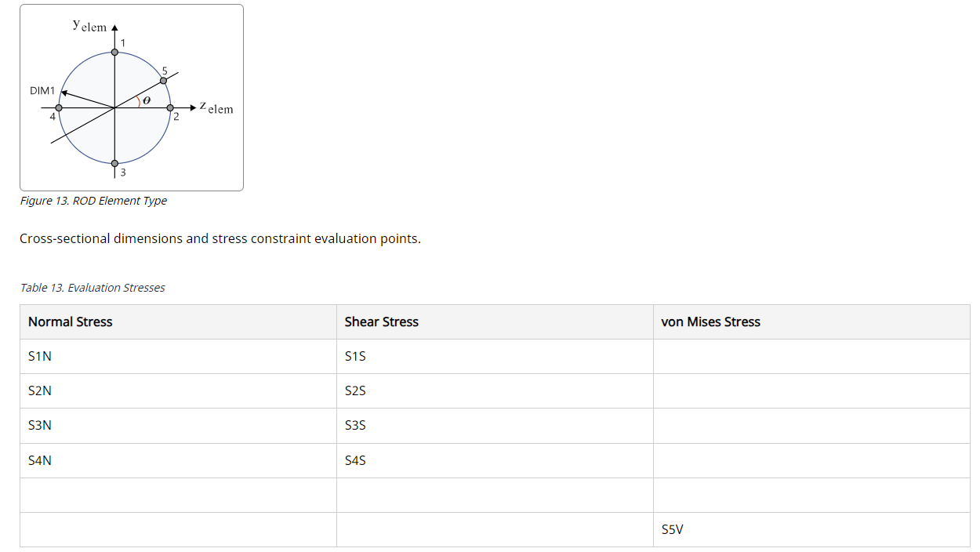Click the y elem axis label
Image resolution: width=980 pixels, height=552 pixels.
point(89,26)
